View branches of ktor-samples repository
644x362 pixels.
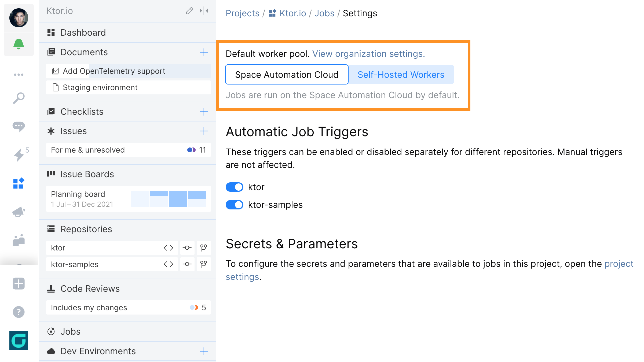(x=204, y=264)
